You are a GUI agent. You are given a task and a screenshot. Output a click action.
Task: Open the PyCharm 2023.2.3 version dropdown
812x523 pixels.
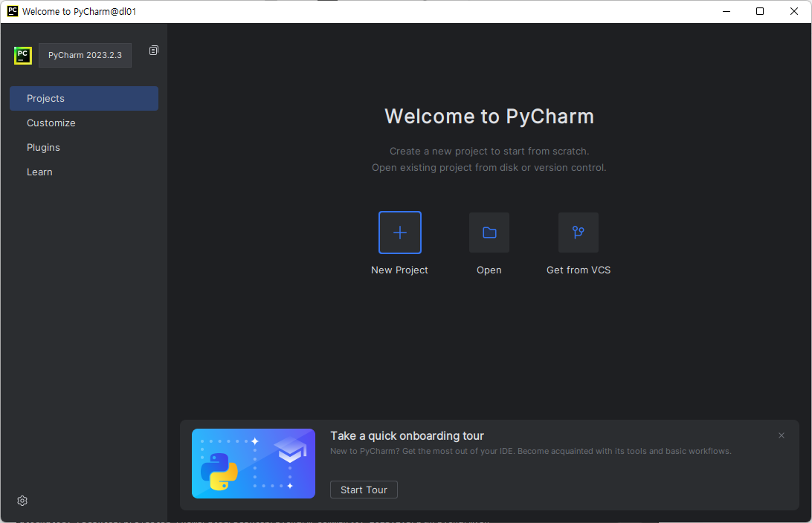[85, 55]
